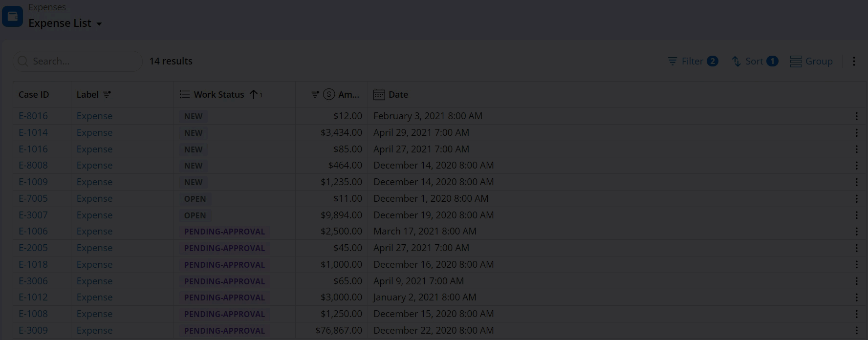Open row actions menu for E-3009

point(856,331)
